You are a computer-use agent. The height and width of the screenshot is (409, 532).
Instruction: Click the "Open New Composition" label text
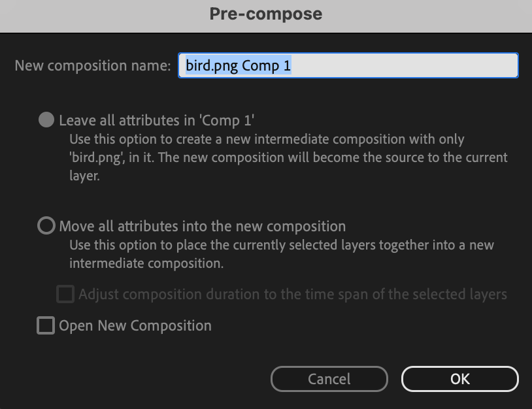(x=135, y=325)
